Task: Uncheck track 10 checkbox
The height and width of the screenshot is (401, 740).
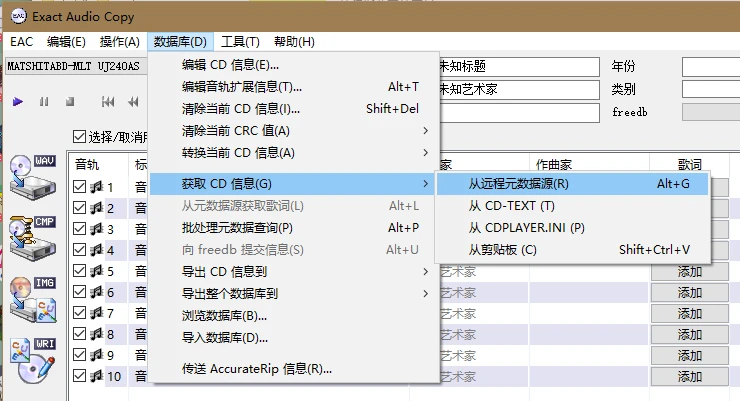Action: (79, 376)
